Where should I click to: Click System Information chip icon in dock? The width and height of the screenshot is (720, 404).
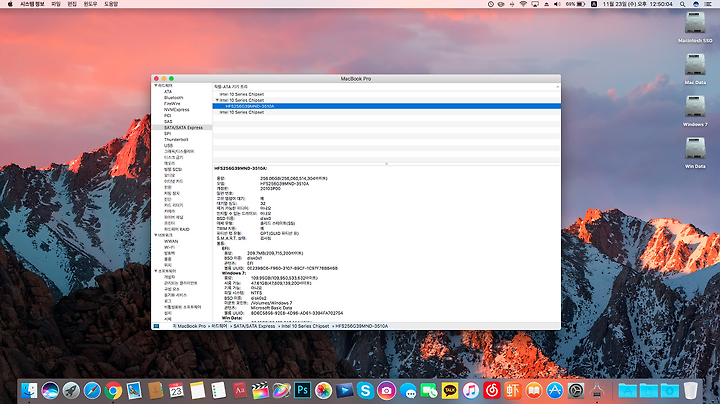(597, 391)
